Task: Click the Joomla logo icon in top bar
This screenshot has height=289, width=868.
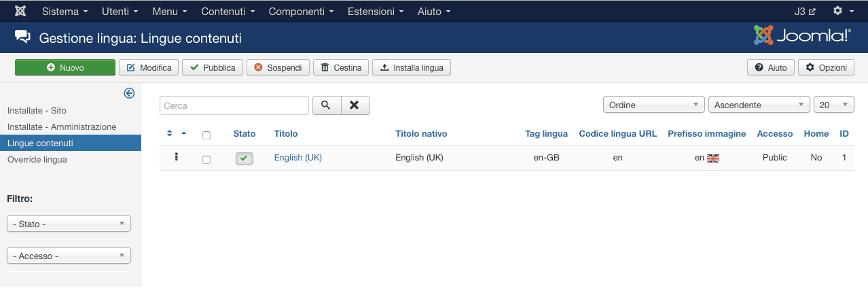Action: (x=20, y=12)
